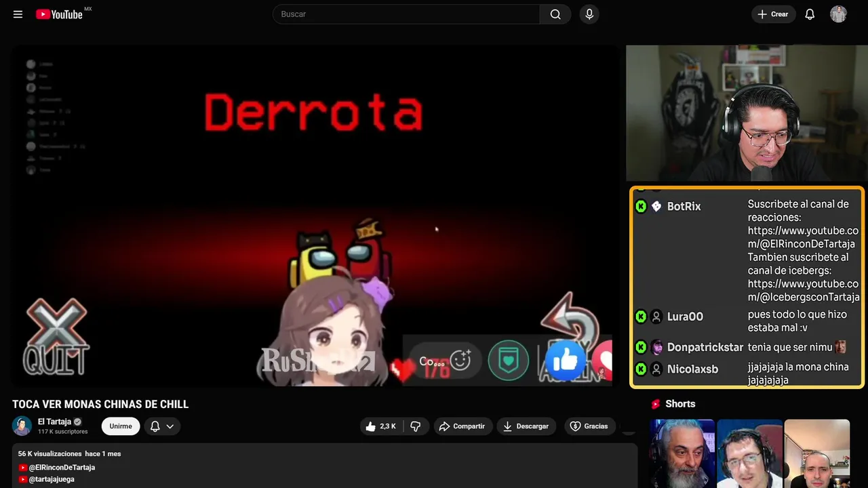Image resolution: width=868 pixels, height=488 pixels.
Task: Click the 117 K suscriptores text
Action: (62, 432)
